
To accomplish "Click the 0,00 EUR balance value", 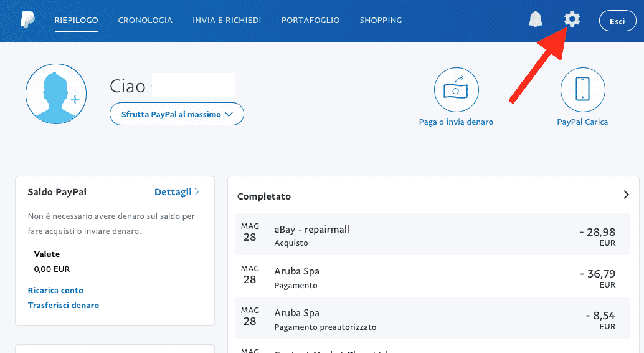I will pyautogui.click(x=52, y=269).
